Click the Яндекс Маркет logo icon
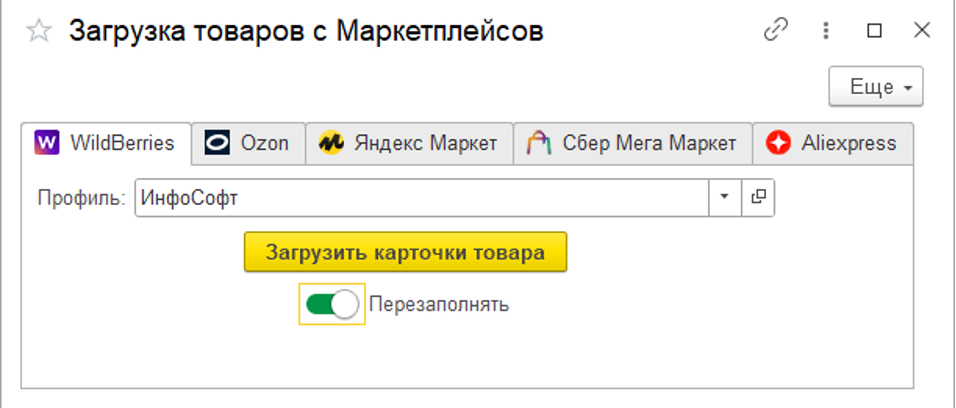 331,143
